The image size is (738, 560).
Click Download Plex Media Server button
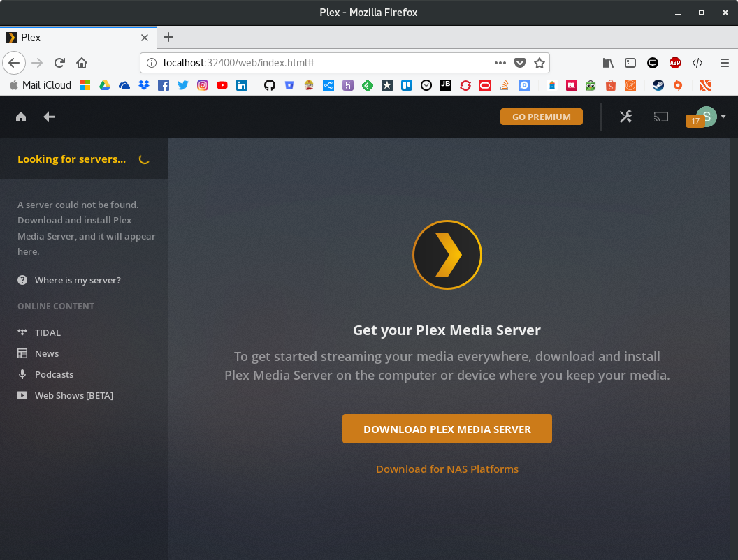pyautogui.click(x=447, y=429)
